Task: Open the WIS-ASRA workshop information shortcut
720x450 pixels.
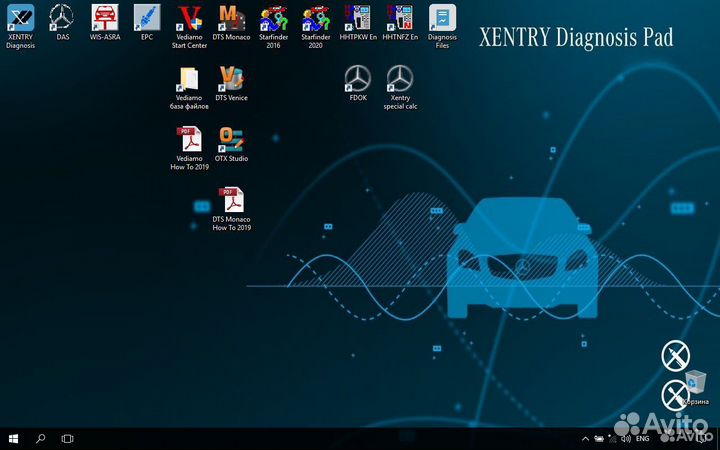Action: [105, 23]
